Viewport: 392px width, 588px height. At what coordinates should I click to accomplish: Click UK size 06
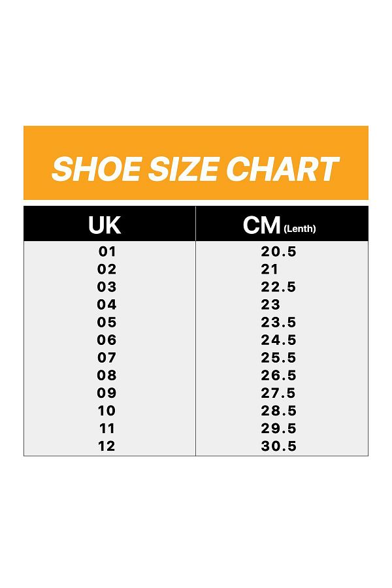click(107, 340)
